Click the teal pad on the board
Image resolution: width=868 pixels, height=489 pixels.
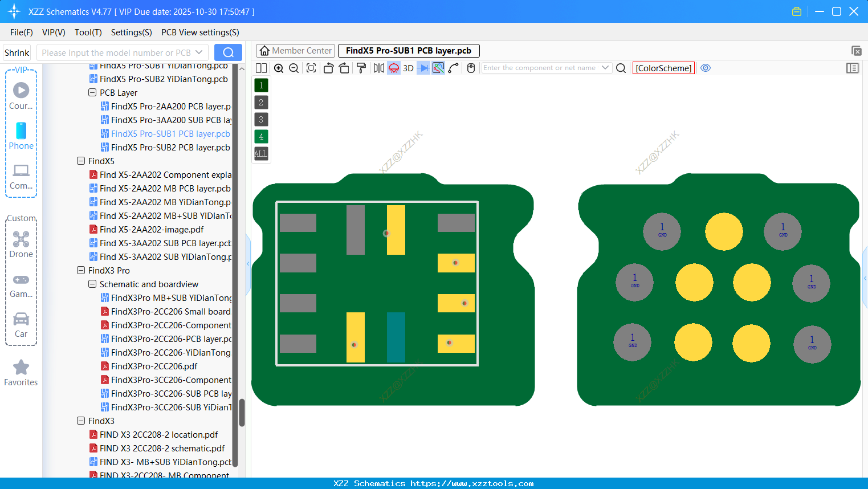point(396,337)
